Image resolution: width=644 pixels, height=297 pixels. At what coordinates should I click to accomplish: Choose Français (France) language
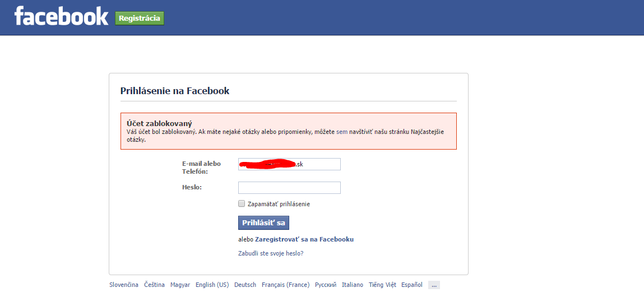285,285
